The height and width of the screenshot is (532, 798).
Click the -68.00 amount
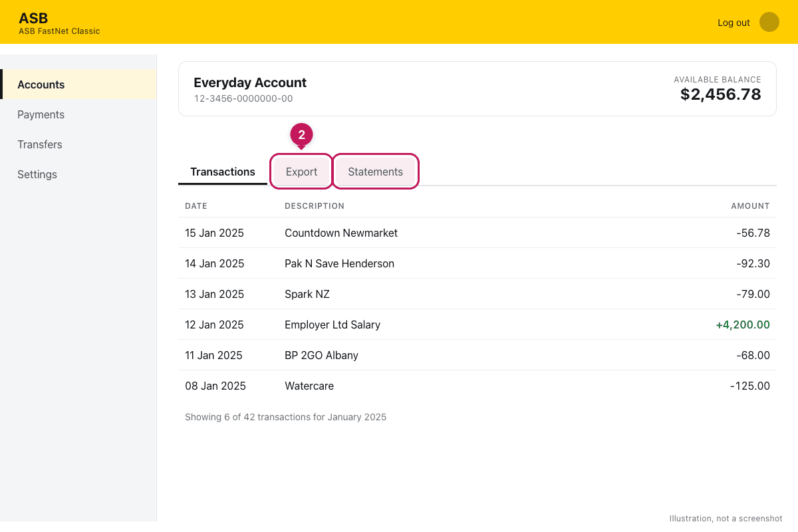(753, 355)
